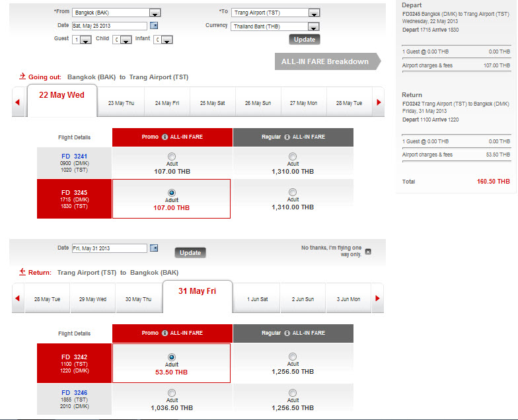Show previous outbound dates with left arrow
The height and width of the screenshot is (420, 518).
point(17,102)
